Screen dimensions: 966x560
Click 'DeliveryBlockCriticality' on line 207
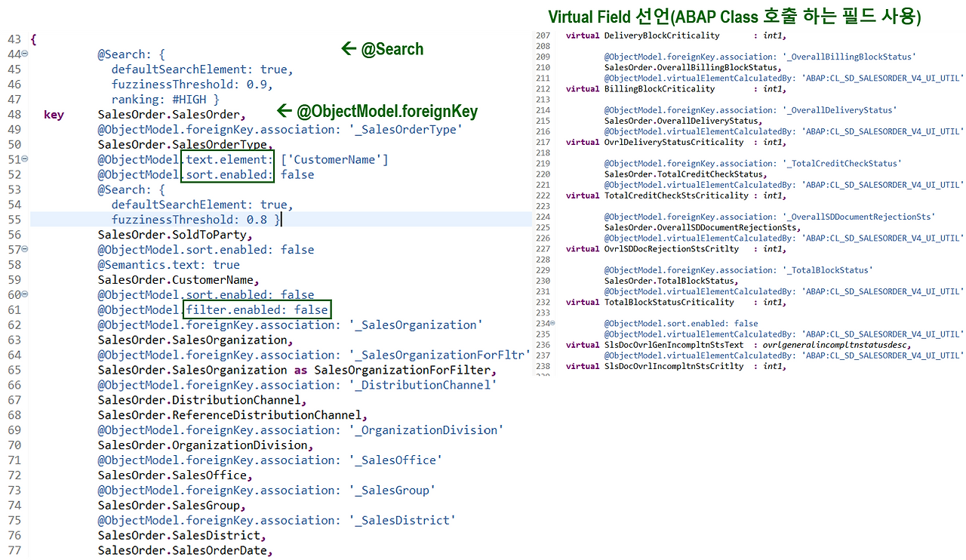click(x=660, y=35)
